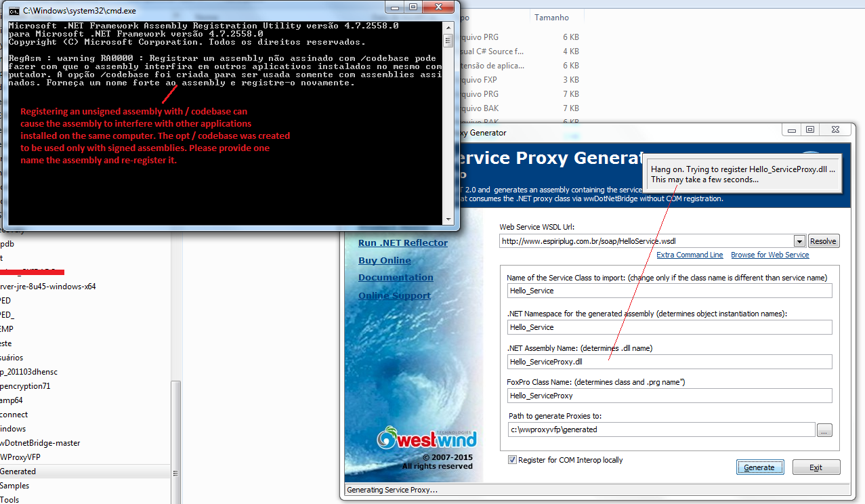The image size is (865, 504).
Task: Maximize the cmd.exe window
Action: [413, 7]
